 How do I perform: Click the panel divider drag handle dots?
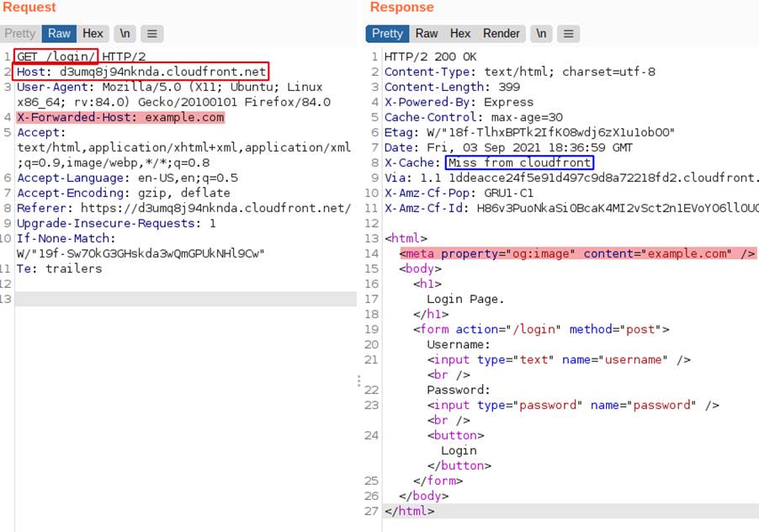(359, 382)
